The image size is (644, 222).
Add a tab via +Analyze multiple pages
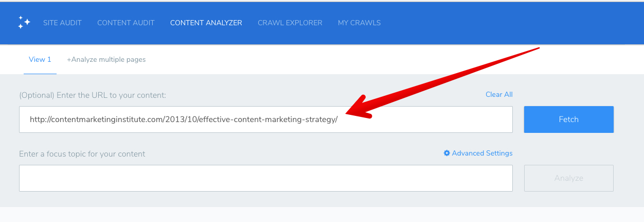coord(106,60)
